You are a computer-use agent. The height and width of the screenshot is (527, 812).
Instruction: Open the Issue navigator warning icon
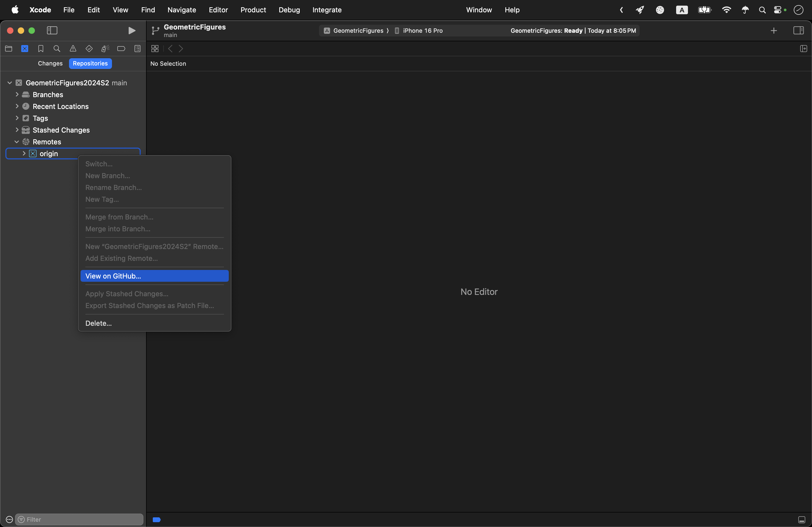point(73,49)
